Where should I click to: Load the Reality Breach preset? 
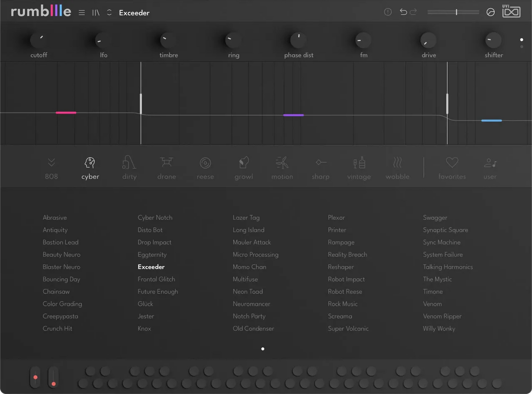(x=348, y=255)
